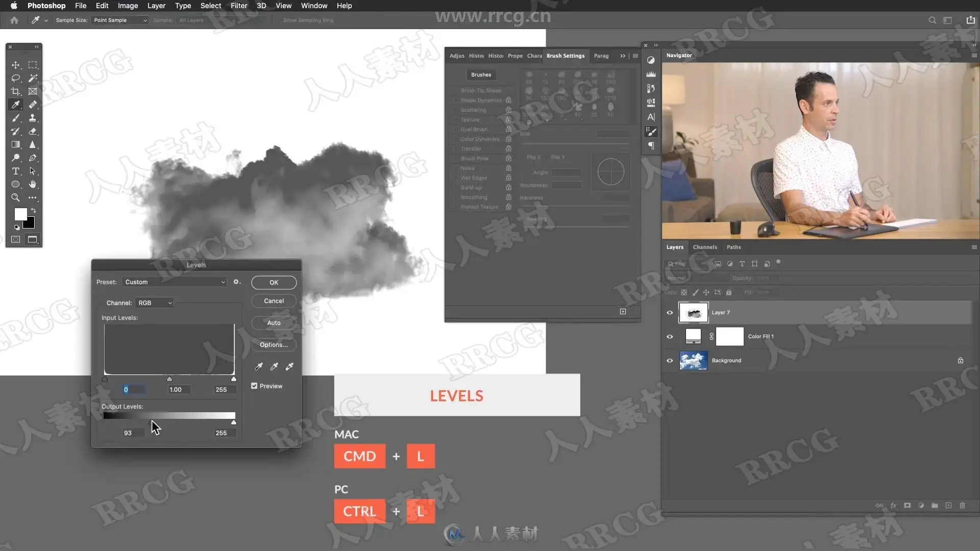
Task: Select the Crop tool
Action: (16, 92)
